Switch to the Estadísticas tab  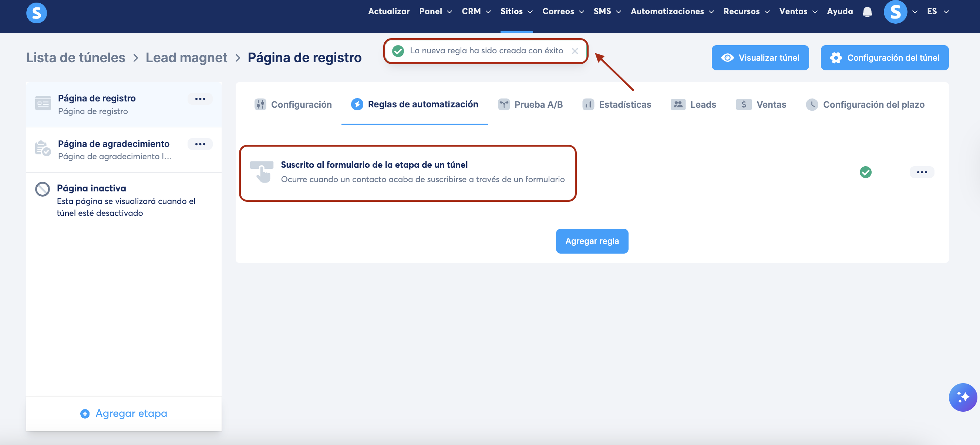click(617, 104)
